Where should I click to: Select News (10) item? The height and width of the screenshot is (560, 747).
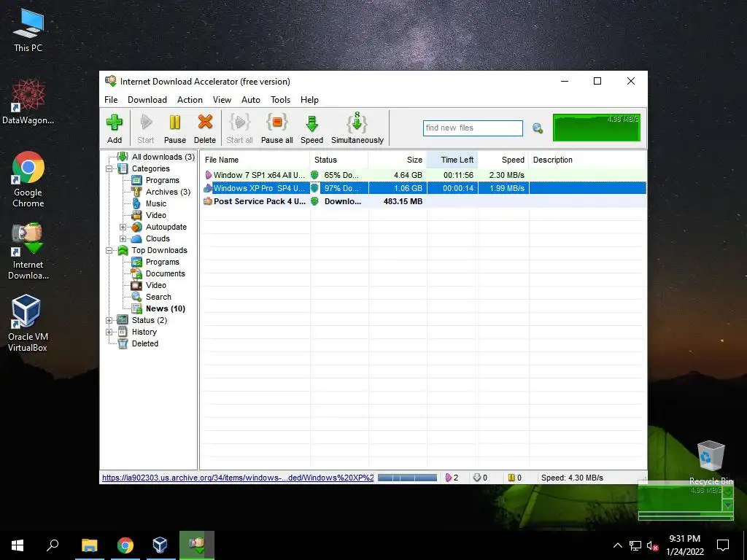coord(166,308)
